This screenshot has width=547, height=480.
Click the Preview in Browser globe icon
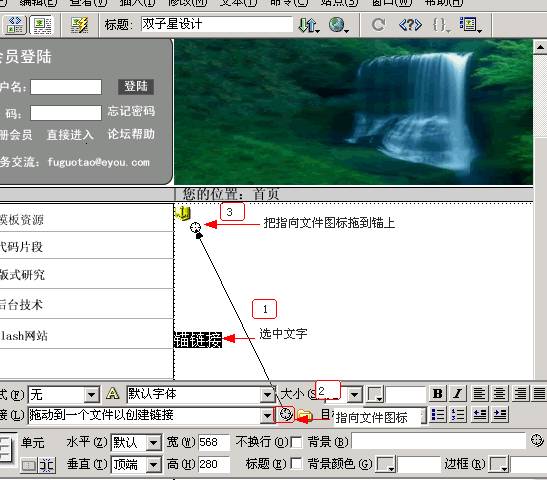point(338,25)
